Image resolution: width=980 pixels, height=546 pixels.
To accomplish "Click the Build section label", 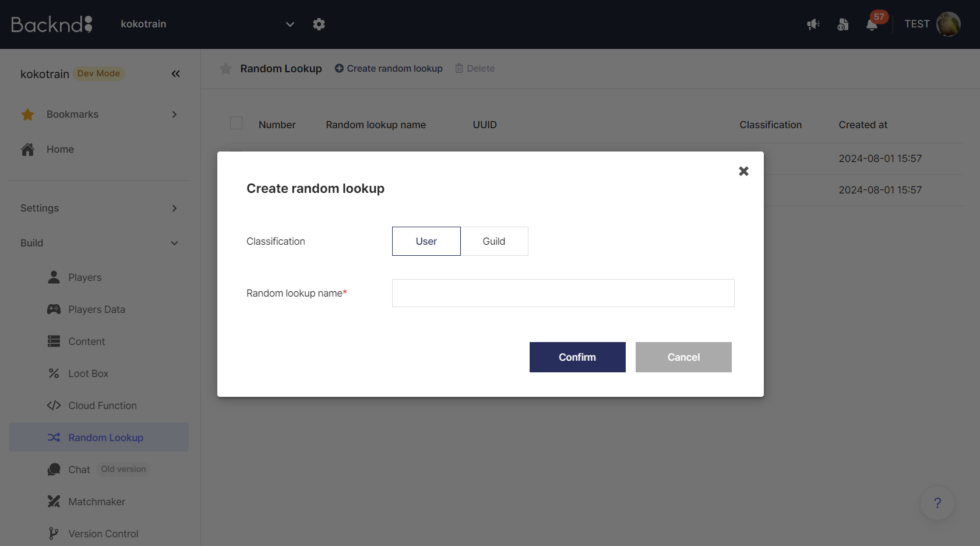I will pyautogui.click(x=32, y=243).
